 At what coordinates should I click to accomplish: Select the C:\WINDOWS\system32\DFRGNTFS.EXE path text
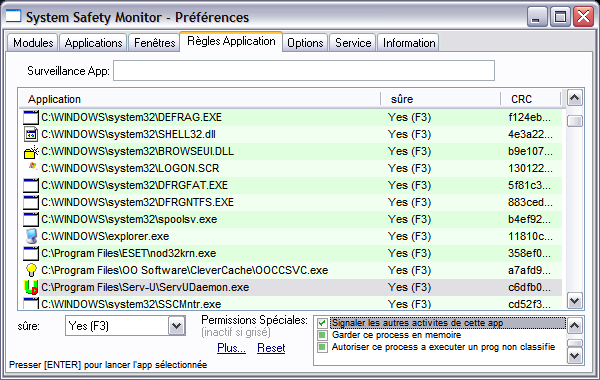pyautogui.click(x=137, y=202)
